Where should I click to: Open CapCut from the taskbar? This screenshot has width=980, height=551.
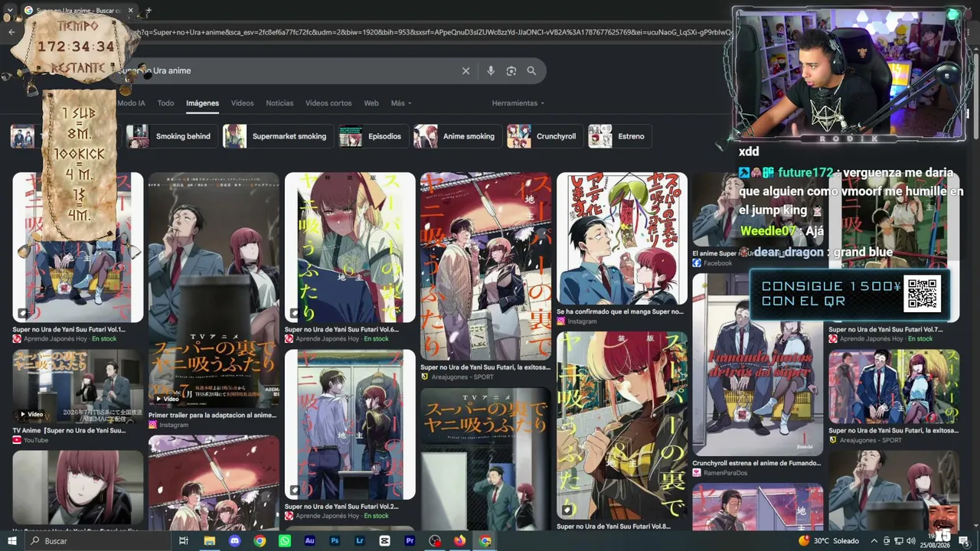[x=385, y=541]
